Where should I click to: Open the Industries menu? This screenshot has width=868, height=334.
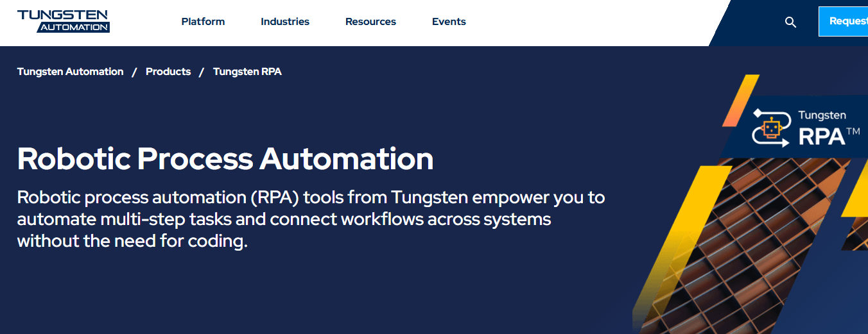(285, 22)
